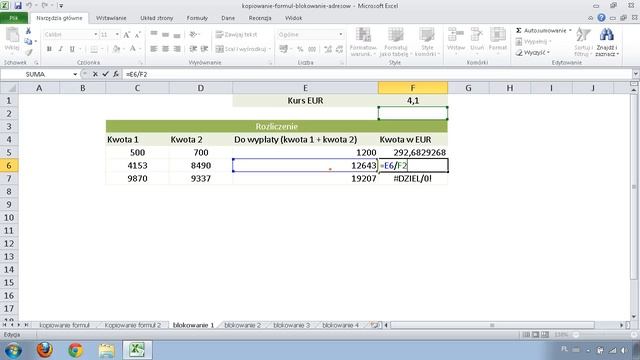Image resolution: width=640 pixels, height=360 pixels.
Task: Switch to the Widok ribbon tab
Action: click(293, 18)
